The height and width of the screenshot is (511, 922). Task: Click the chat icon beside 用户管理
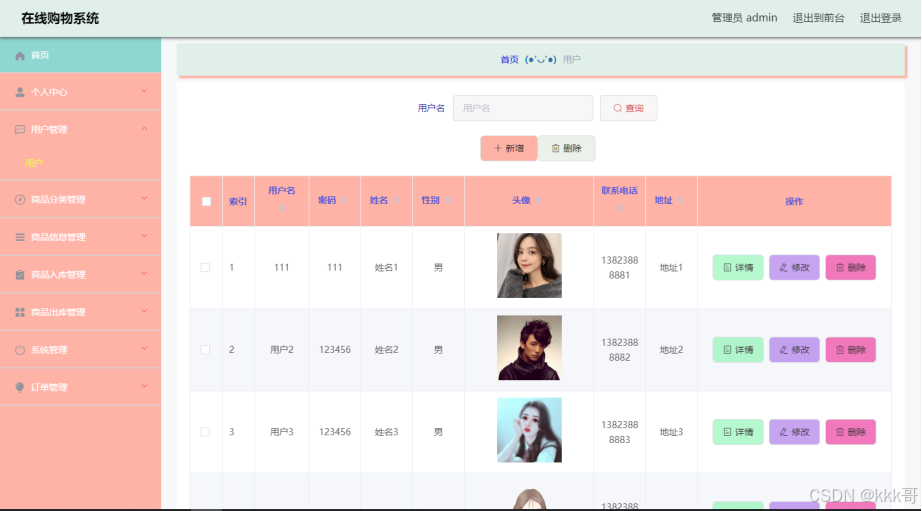(x=20, y=129)
